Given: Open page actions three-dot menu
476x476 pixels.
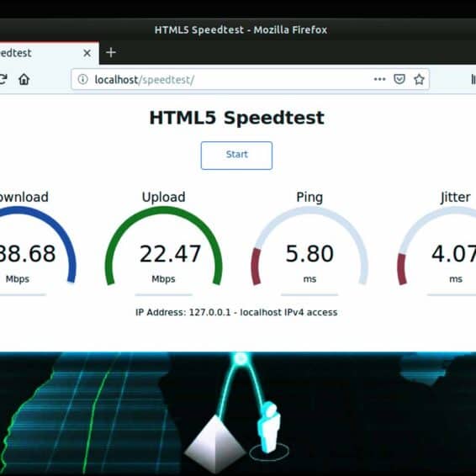Looking at the screenshot, I should pyautogui.click(x=379, y=80).
